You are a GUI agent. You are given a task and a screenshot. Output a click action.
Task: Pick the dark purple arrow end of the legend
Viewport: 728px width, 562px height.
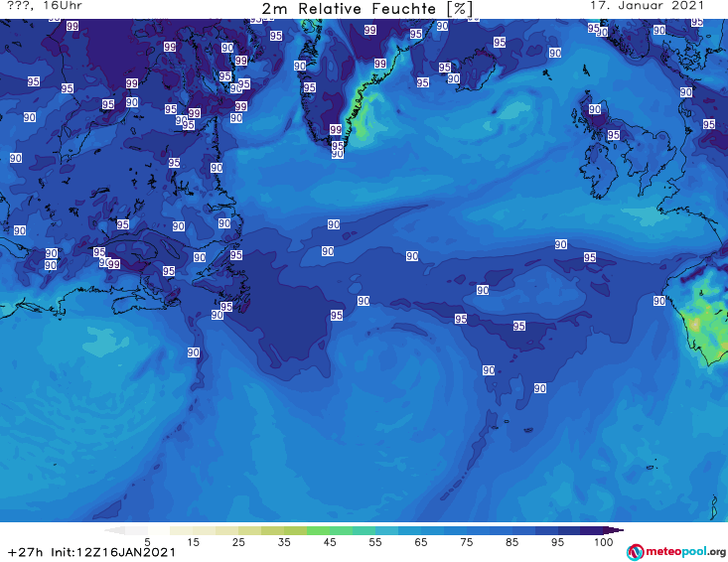pos(614,530)
